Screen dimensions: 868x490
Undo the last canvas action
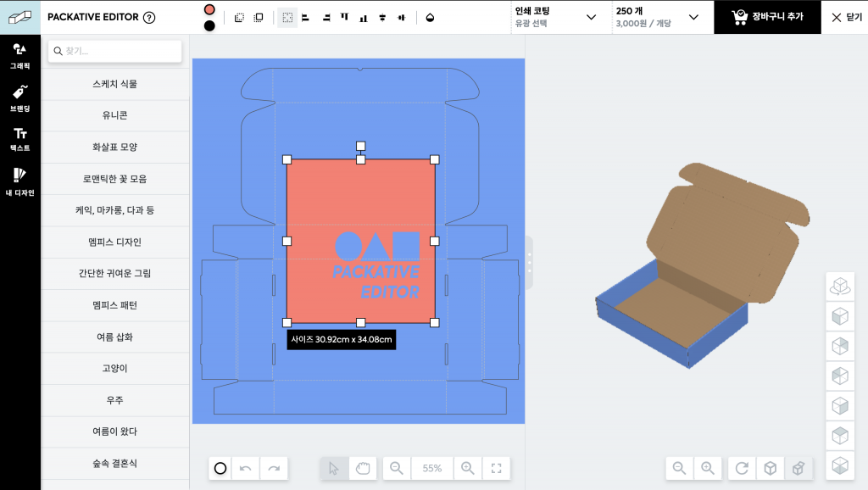point(245,469)
